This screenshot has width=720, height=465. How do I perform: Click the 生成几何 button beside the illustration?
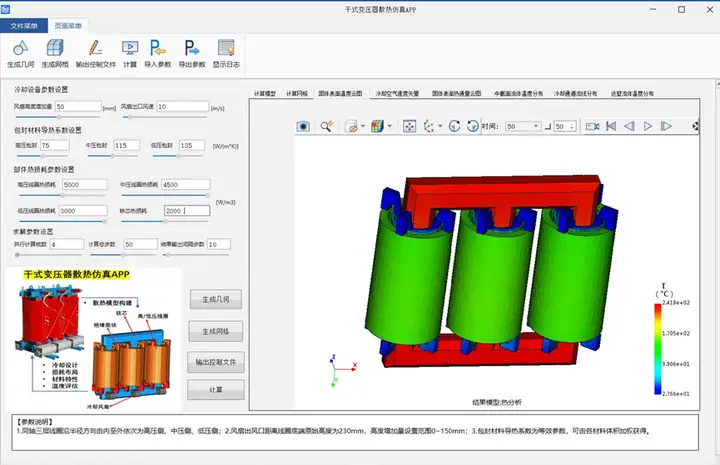click(216, 299)
